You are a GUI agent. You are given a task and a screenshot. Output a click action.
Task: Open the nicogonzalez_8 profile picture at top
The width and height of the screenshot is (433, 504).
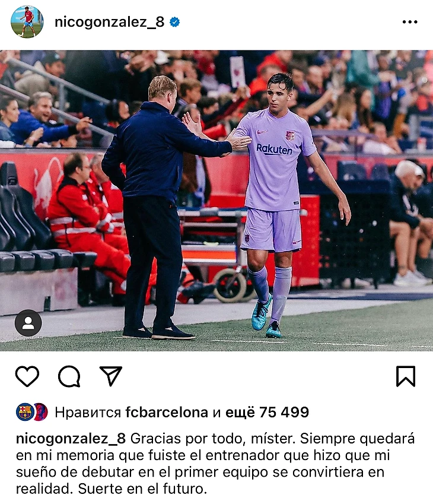coord(27,21)
